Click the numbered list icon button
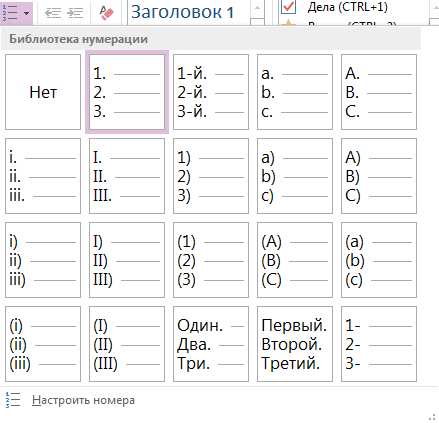Image resolution: width=439 pixels, height=423 pixels. [x=10, y=13]
